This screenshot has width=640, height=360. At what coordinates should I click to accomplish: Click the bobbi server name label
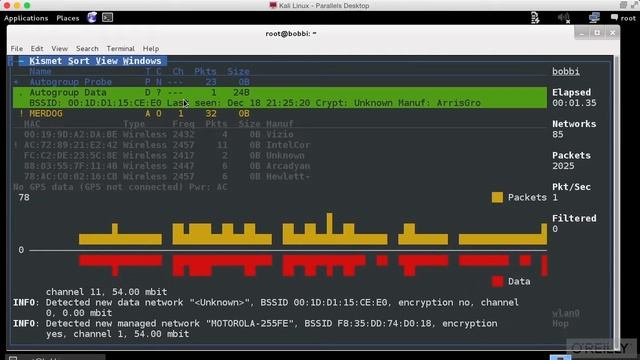pos(566,71)
